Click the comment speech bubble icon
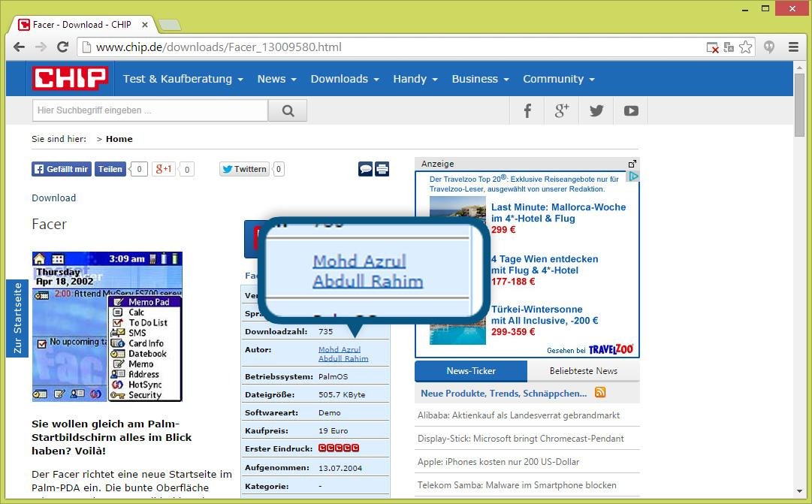Image resolution: width=812 pixels, height=504 pixels. [x=366, y=169]
